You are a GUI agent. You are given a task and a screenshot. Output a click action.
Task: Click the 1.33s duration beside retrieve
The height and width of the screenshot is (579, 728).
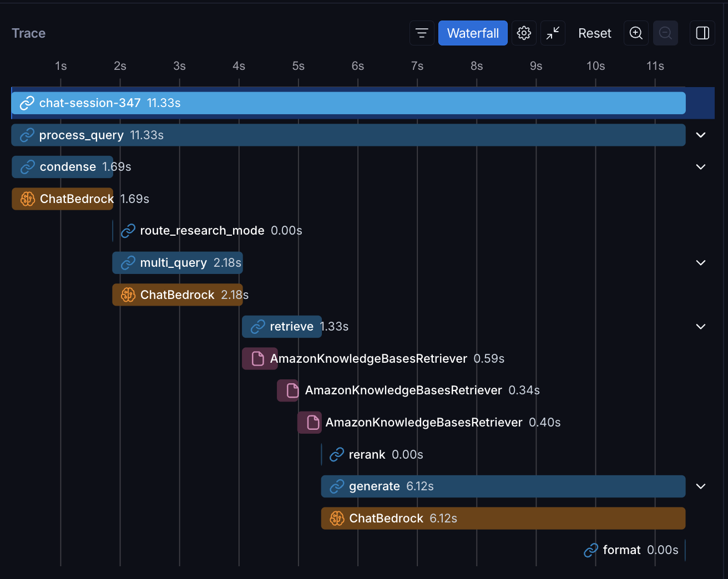click(335, 327)
